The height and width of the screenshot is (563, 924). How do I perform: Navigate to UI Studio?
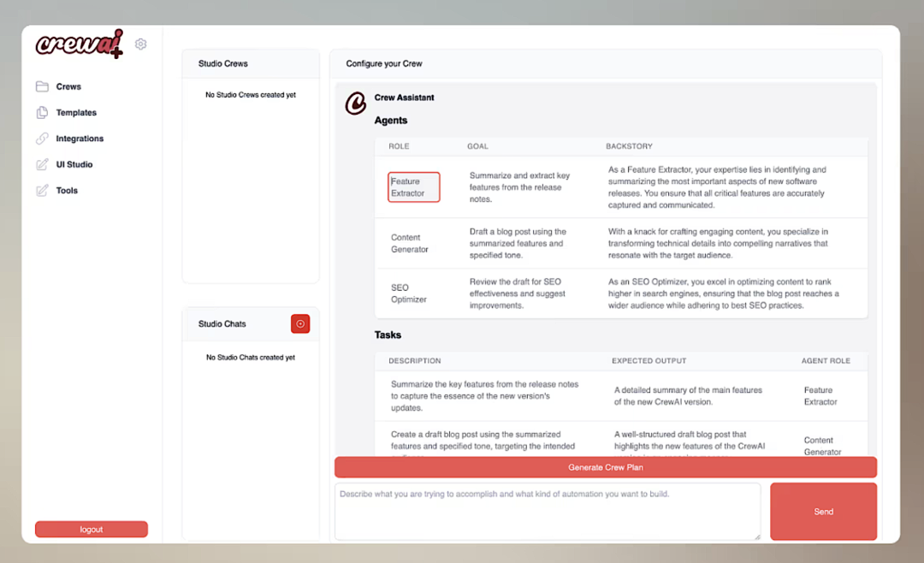pyautogui.click(x=74, y=164)
